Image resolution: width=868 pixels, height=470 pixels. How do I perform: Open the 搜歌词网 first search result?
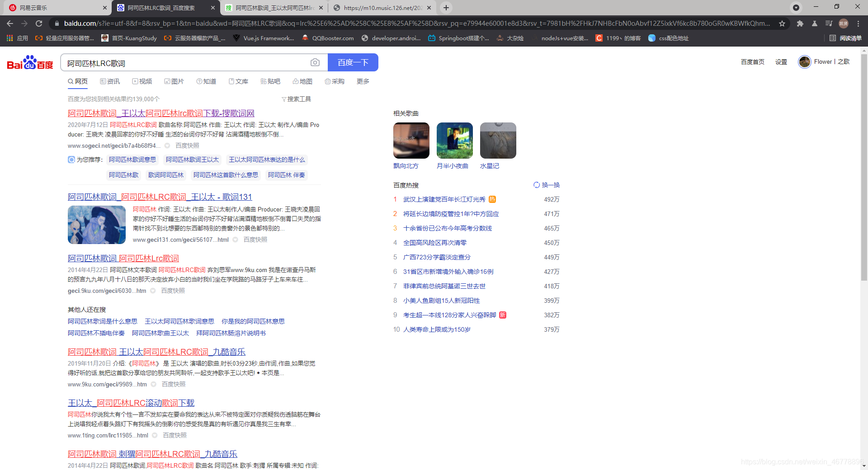(x=161, y=113)
